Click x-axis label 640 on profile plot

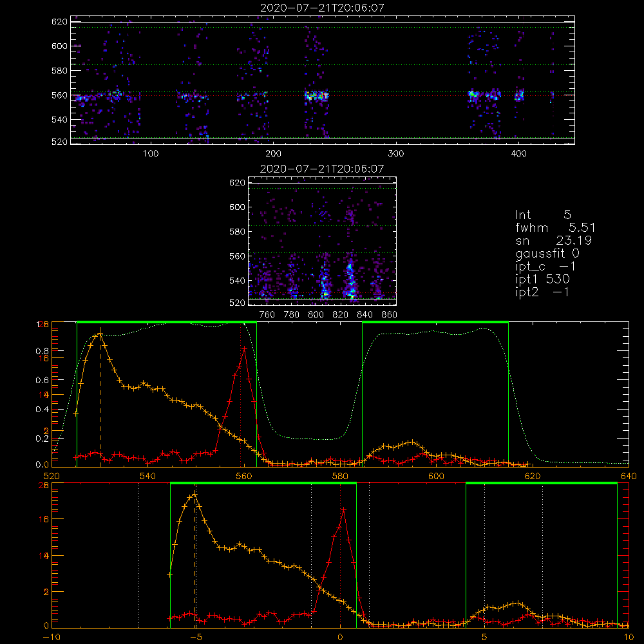tap(629, 477)
